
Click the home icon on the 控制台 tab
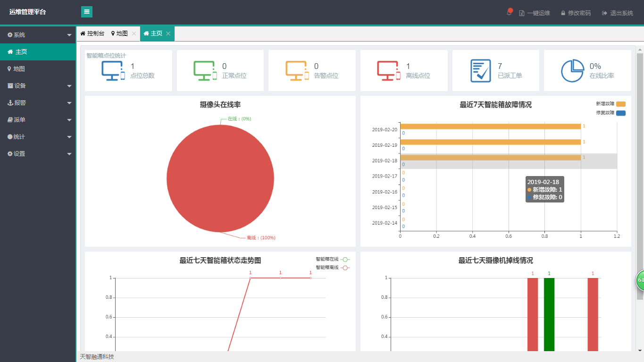(x=83, y=34)
